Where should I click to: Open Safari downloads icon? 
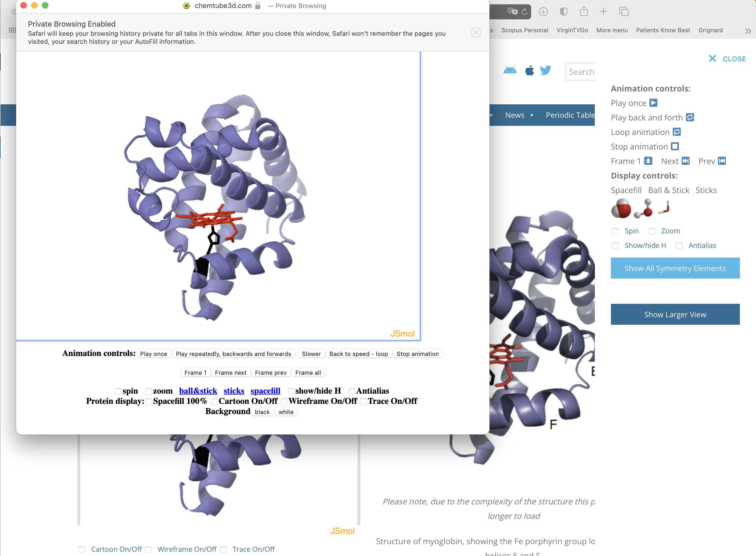[543, 12]
